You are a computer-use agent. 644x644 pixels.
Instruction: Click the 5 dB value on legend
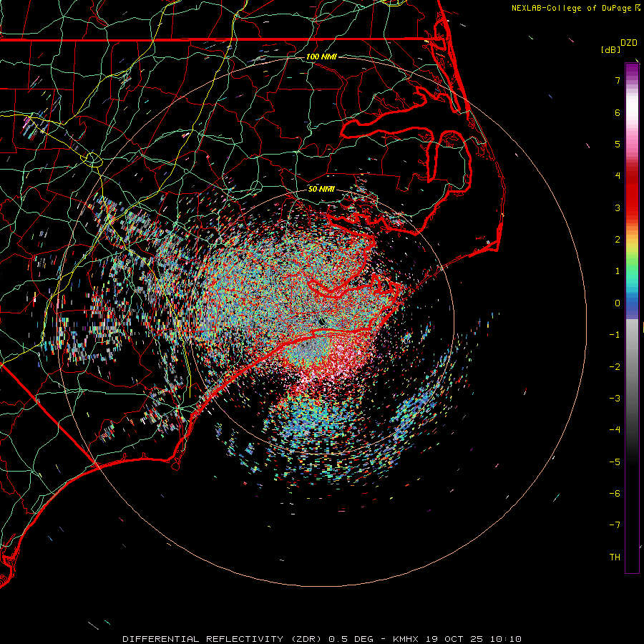tap(618, 144)
